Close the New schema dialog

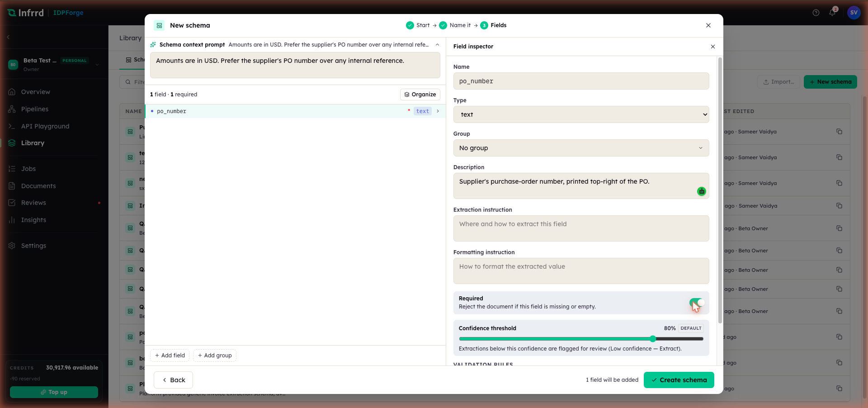pyautogui.click(x=708, y=25)
